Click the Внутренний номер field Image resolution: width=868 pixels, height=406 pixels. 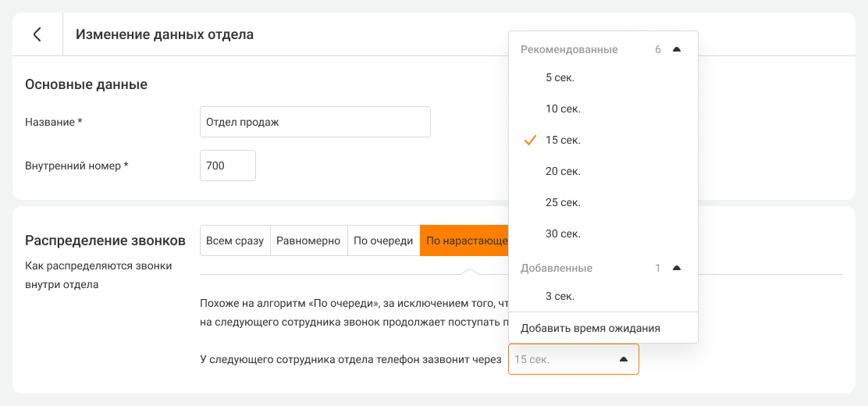click(227, 166)
